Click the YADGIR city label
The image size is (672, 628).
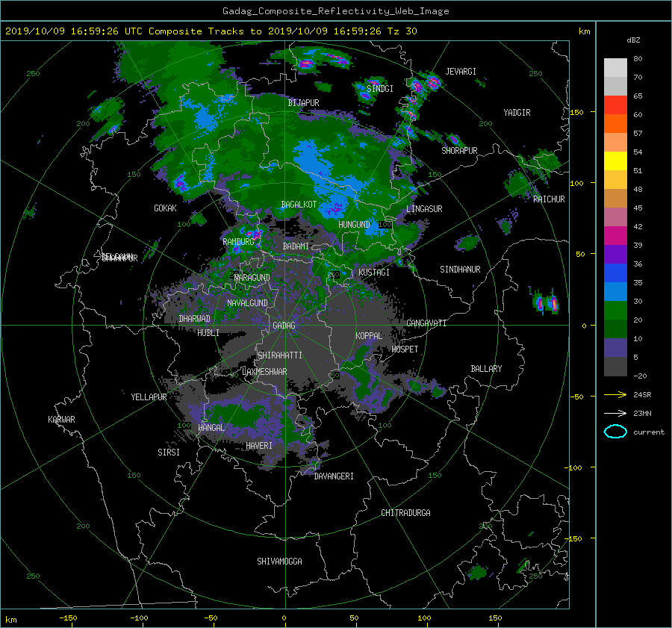coord(517,113)
